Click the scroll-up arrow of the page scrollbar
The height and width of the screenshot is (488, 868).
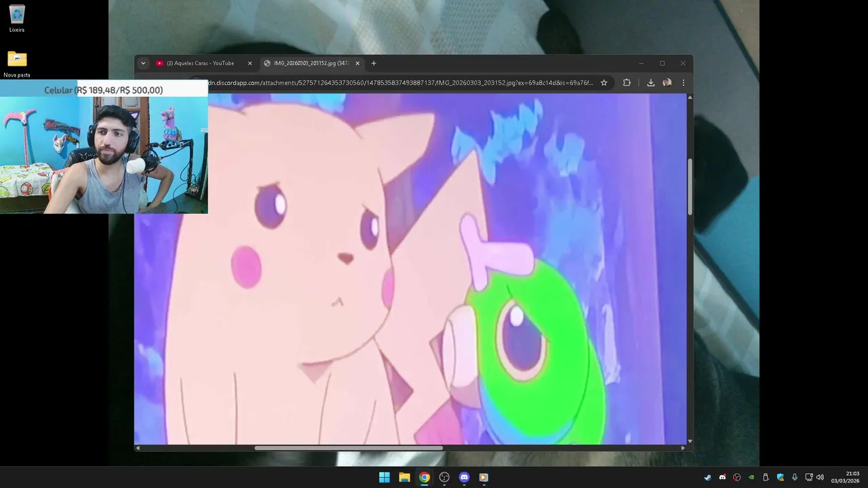pos(690,97)
